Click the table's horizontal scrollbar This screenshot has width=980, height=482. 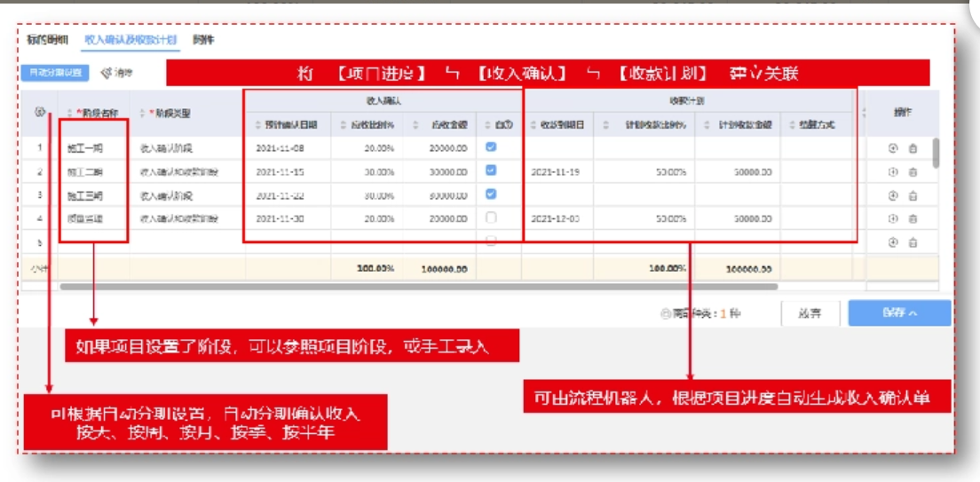417,287
